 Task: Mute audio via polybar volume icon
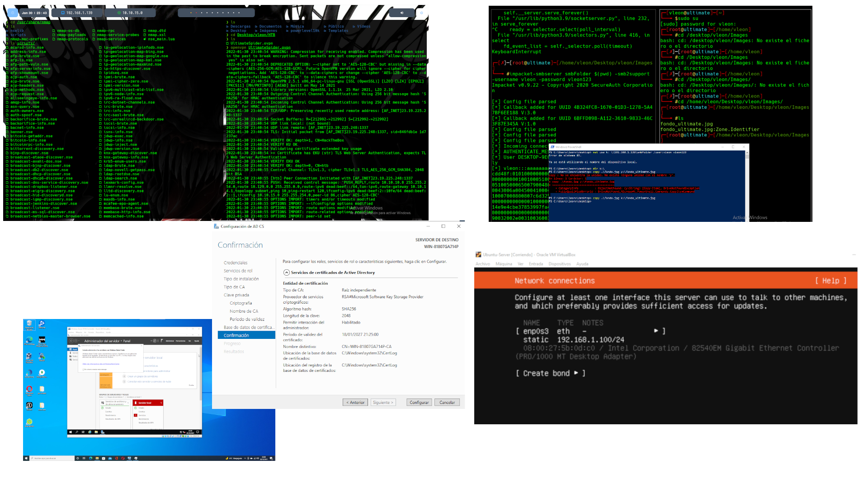point(401,13)
